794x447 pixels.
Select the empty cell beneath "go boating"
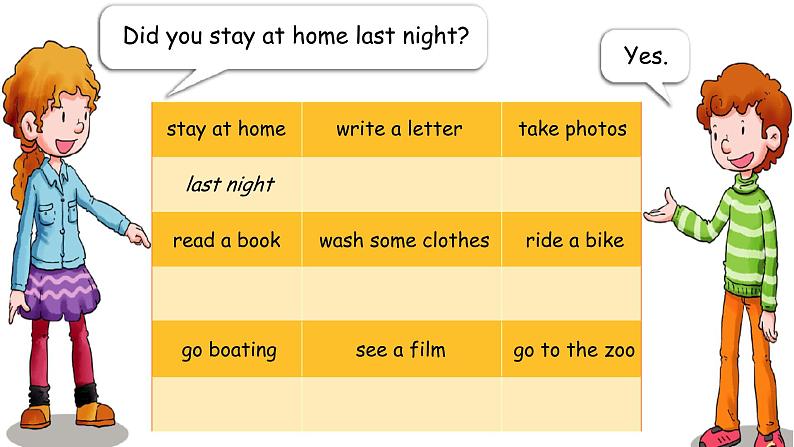226,405
